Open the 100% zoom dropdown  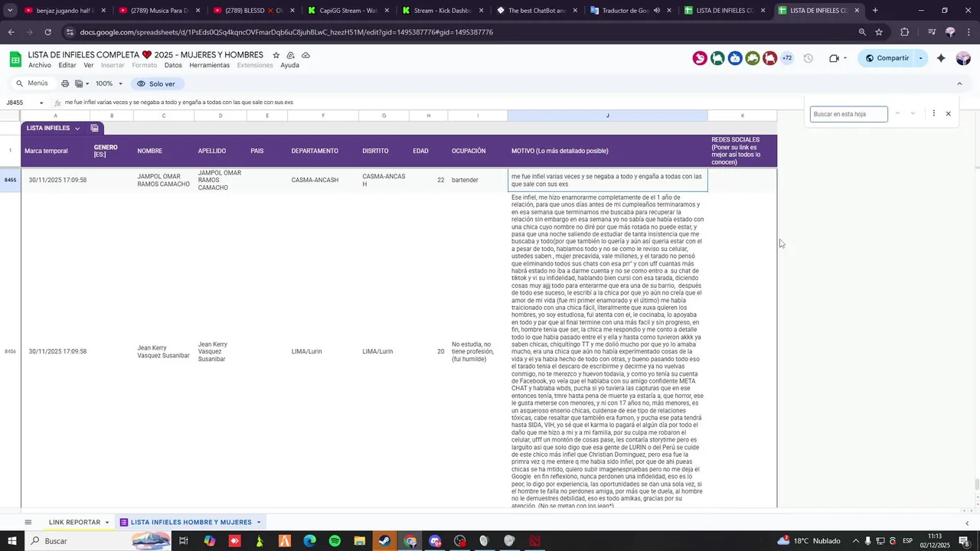[x=109, y=83]
